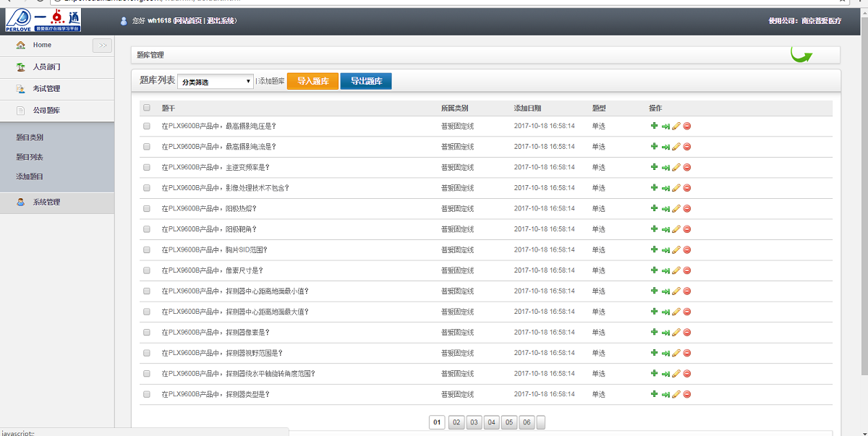868x436 pixels.
Task: Open the Home menu item
Action: point(42,45)
